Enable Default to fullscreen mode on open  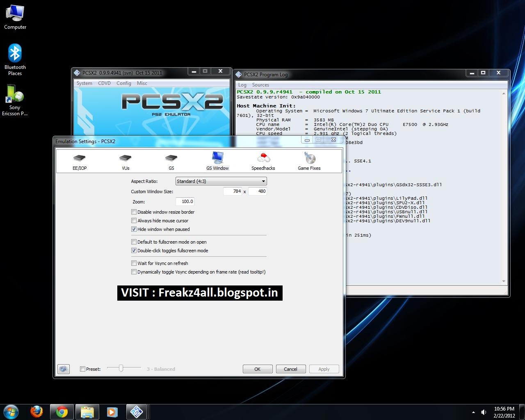134,242
